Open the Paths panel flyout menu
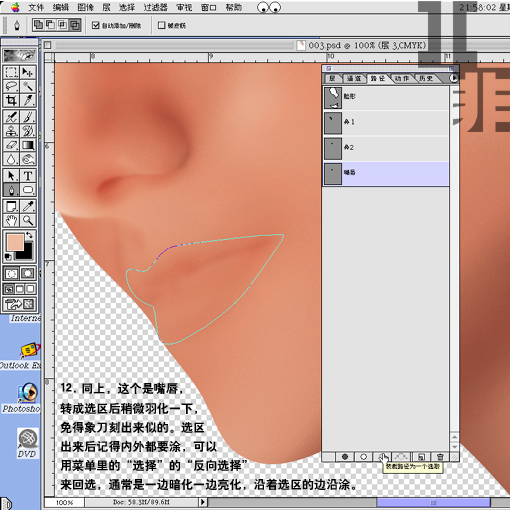This screenshot has width=510, height=510. click(x=454, y=78)
